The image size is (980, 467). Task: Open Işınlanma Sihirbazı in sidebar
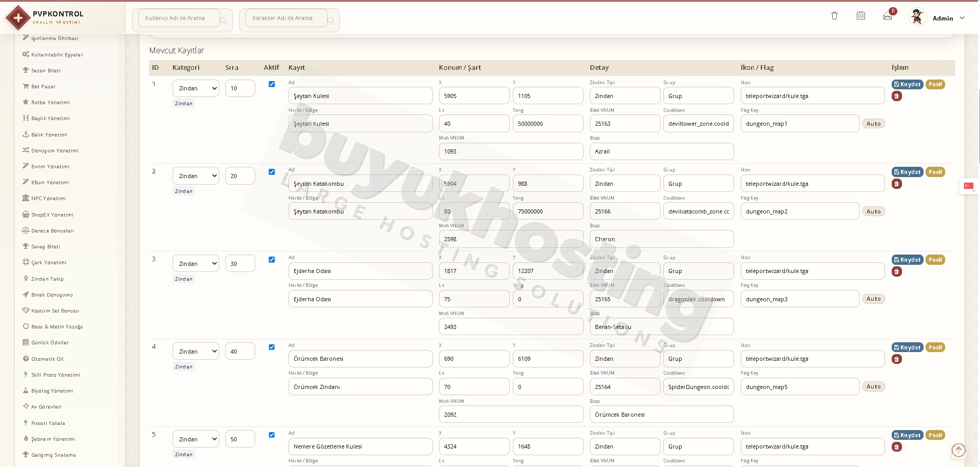click(55, 38)
